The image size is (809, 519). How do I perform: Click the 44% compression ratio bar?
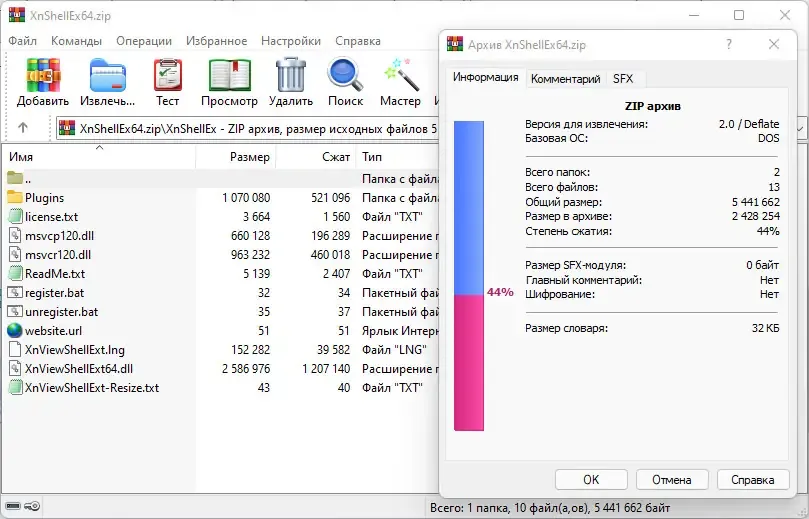pyautogui.click(x=469, y=275)
